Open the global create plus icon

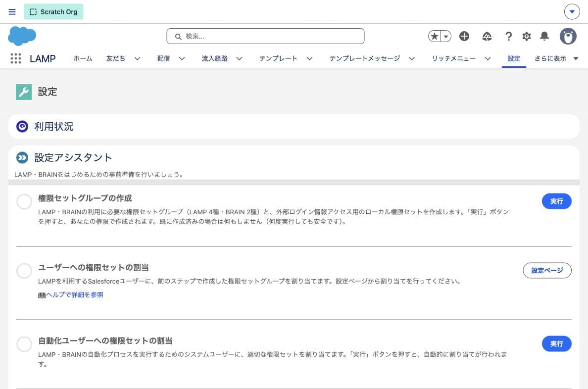tap(464, 36)
